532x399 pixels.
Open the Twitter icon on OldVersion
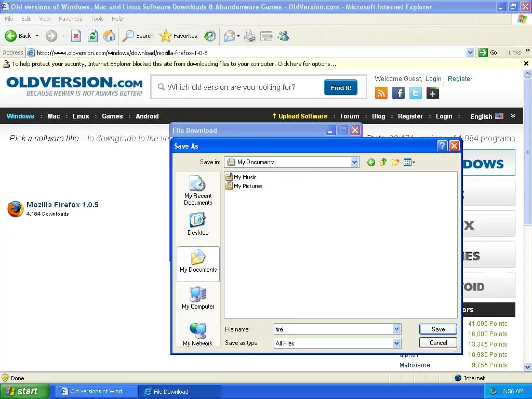[415, 93]
